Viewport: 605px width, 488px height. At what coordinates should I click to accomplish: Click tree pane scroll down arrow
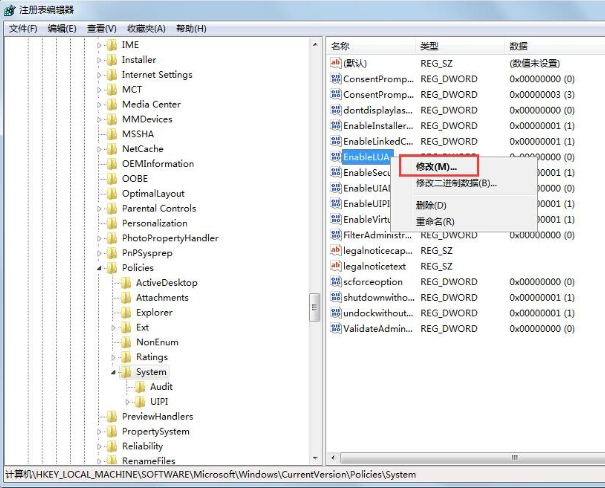pos(315,458)
